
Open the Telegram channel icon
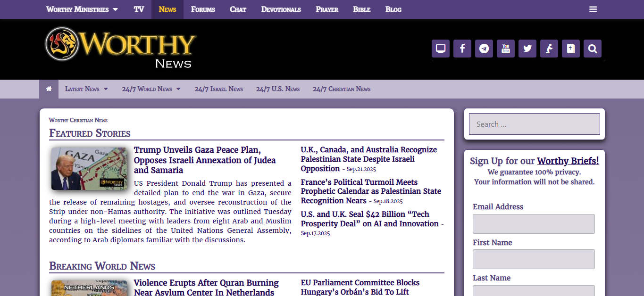[x=484, y=49]
